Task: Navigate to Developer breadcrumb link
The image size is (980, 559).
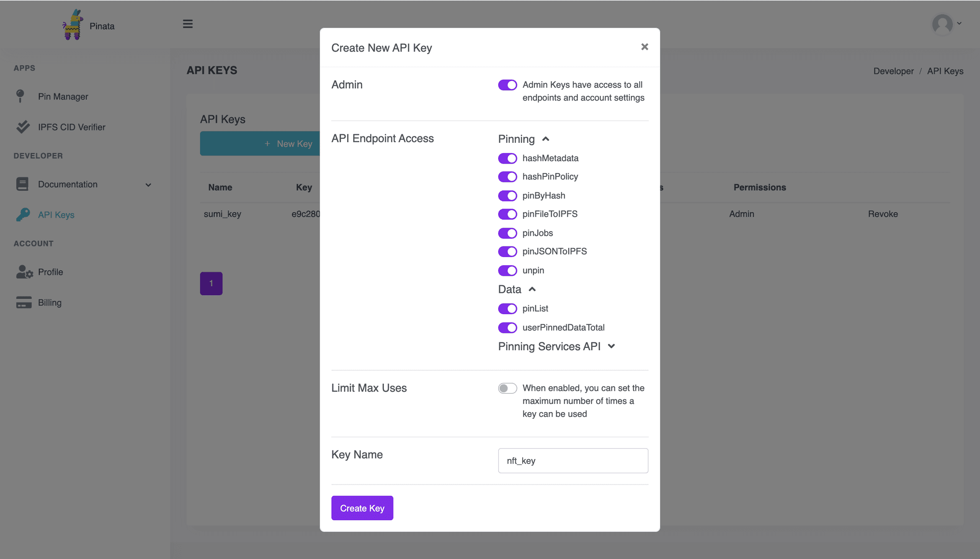Action: pyautogui.click(x=893, y=71)
